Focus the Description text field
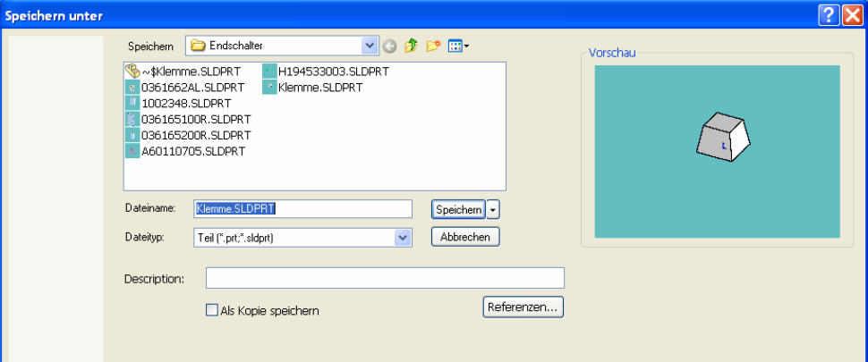The image size is (868, 362). [385, 278]
